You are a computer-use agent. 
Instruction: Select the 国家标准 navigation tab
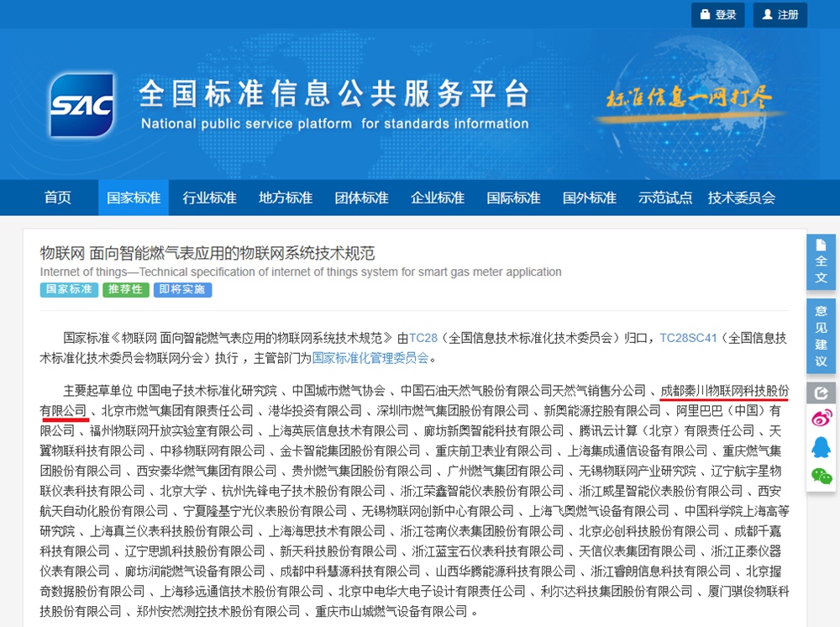point(134,198)
